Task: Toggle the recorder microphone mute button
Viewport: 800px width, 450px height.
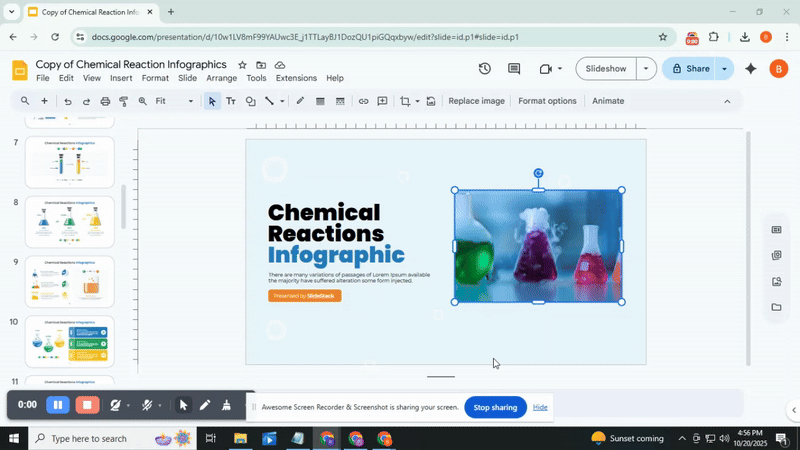Action: (x=147, y=405)
